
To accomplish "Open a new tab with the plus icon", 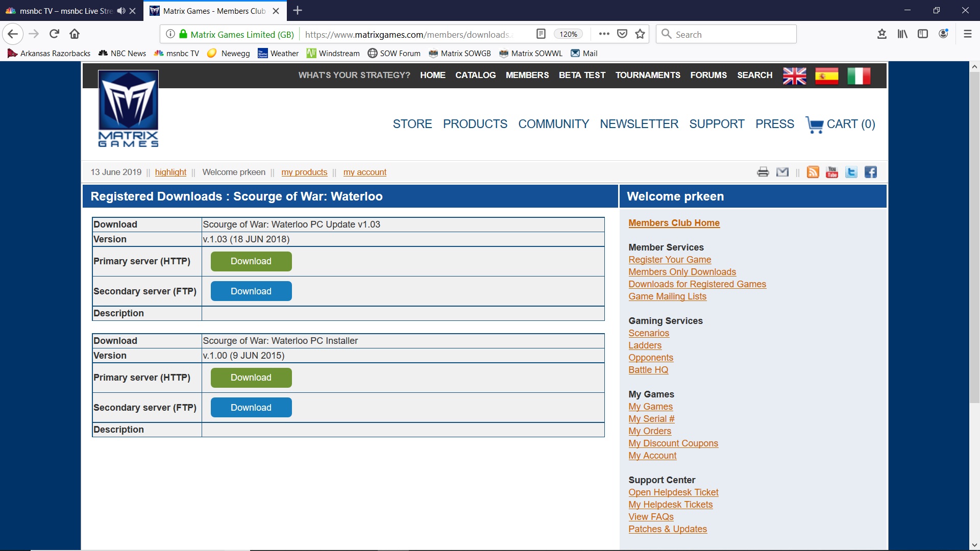I will pyautogui.click(x=298, y=10).
